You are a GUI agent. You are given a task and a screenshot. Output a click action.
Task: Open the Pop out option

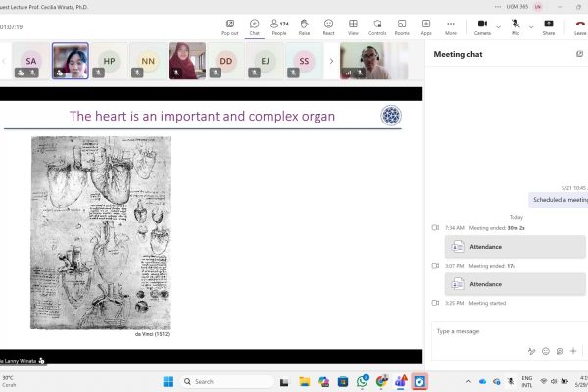pos(230,27)
